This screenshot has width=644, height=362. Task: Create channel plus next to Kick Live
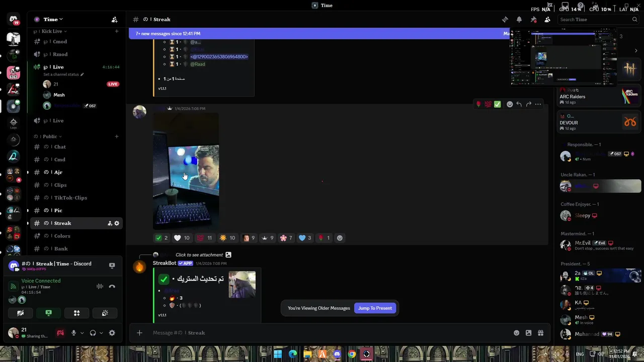(x=117, y=31)
